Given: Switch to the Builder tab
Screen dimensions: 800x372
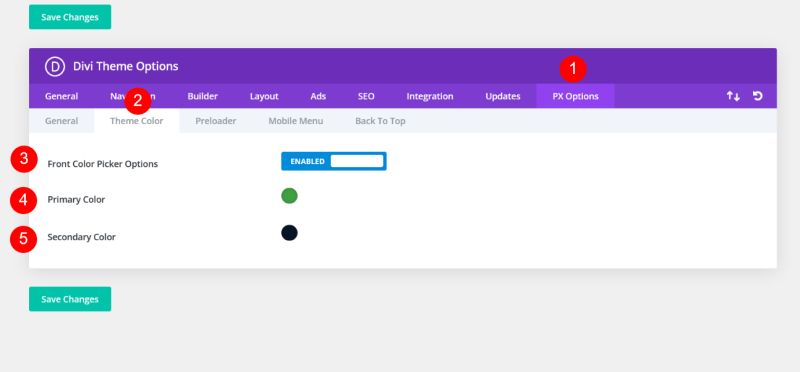Looking at the screenshot, I should coord(203,96).
